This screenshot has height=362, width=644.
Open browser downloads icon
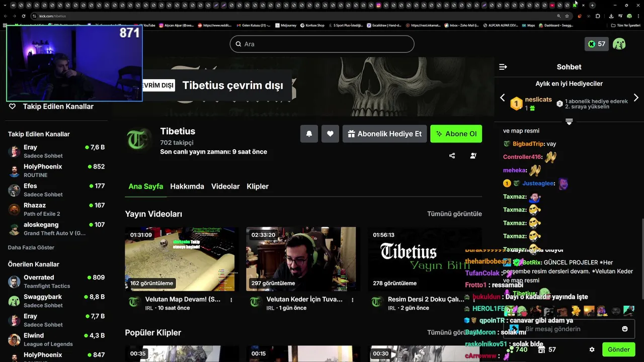click(611, 16)
